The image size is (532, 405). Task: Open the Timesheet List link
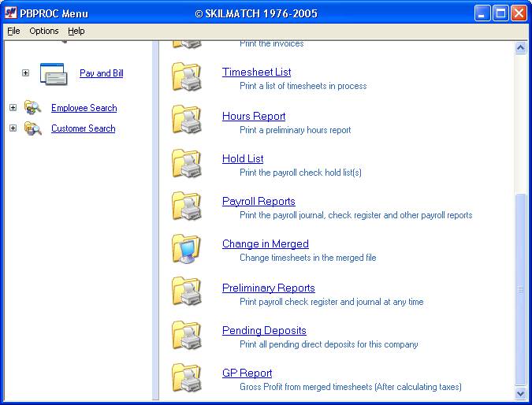pyautogui.click(x=256, y=72)
